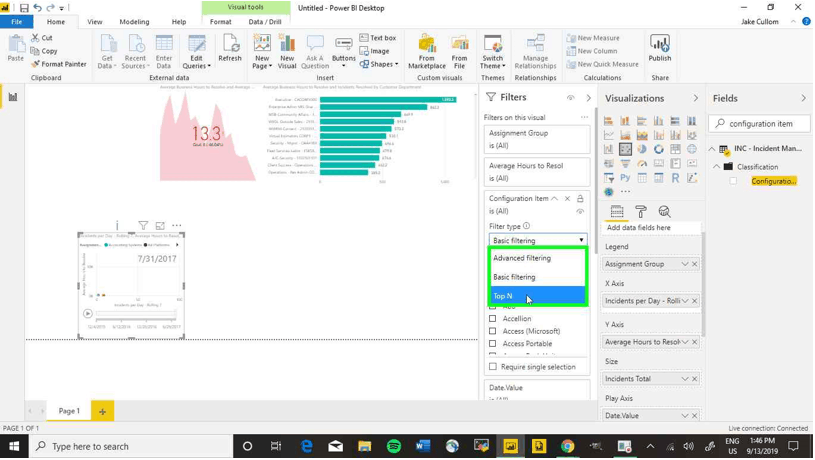Open visual's more options ellipsis
Image resolution: width=815 pixels, height=460 pixels.
[x=177, y=226]
